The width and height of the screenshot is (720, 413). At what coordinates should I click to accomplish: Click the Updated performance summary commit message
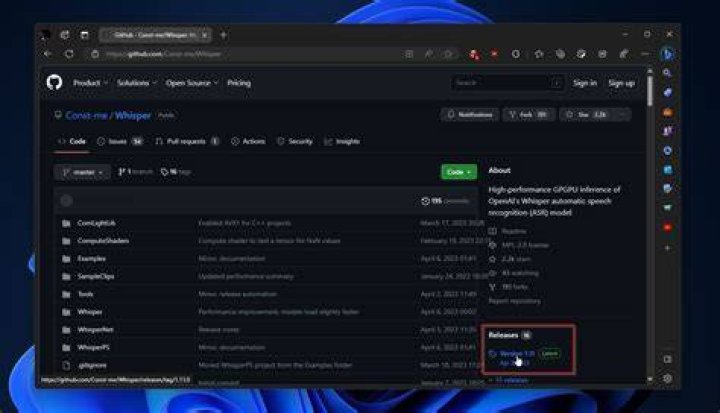pyautogui.click(x=246, y=277)
